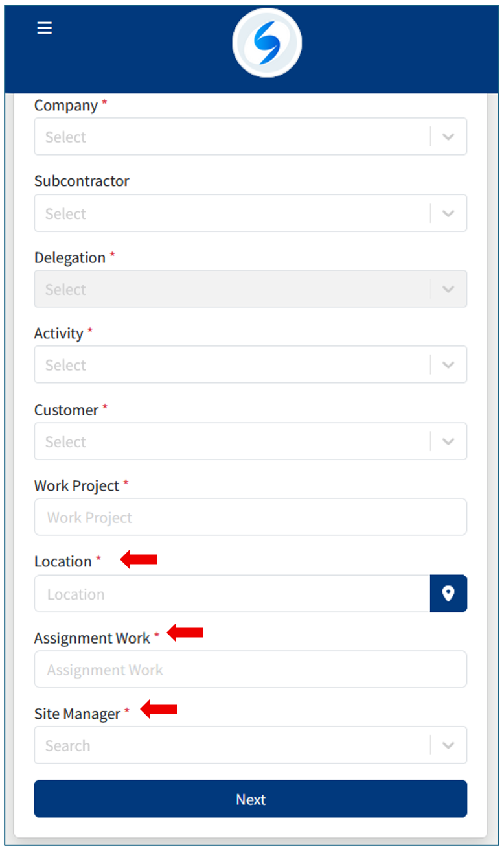Click the Assignment Work text field
Screen dimensions: 504x851
[250, 670]
